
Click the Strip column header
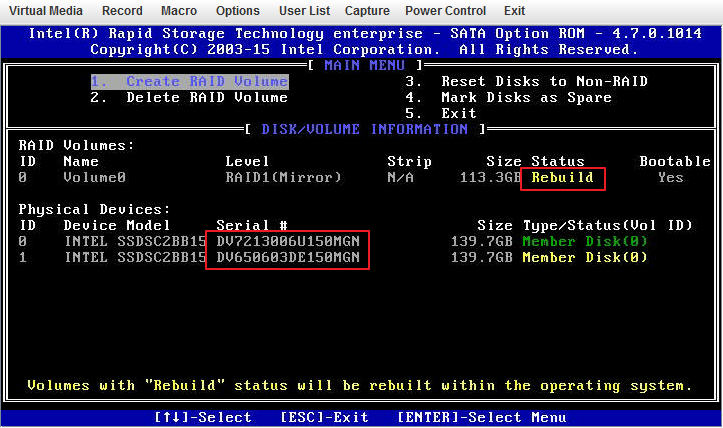(409, 161)
